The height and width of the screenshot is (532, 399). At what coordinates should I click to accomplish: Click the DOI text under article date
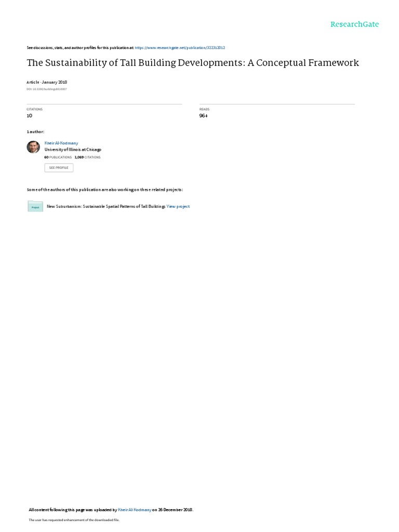47,89
